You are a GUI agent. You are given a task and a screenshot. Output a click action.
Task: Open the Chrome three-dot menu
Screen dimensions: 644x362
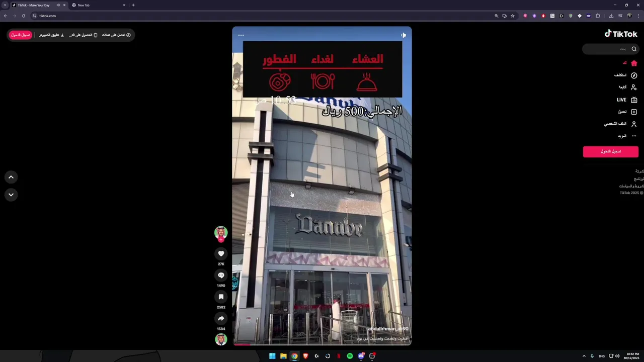pyautogui.click(x=638, y=16)
